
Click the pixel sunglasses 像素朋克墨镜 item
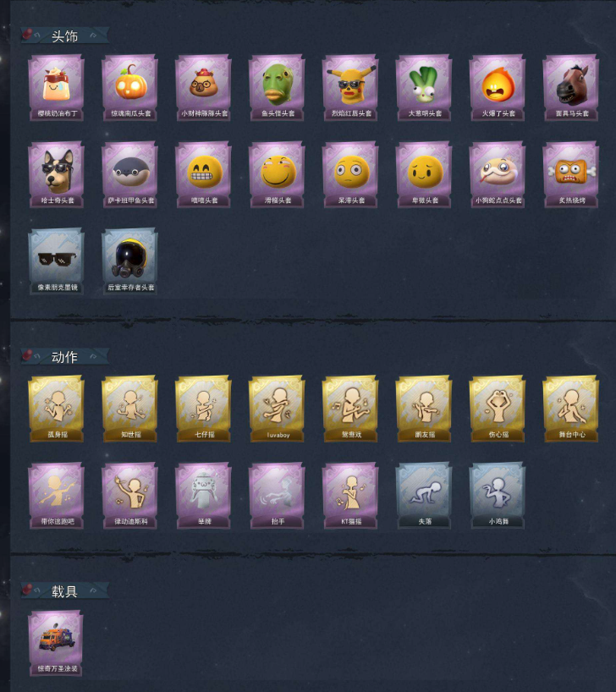tap(56, 261)
